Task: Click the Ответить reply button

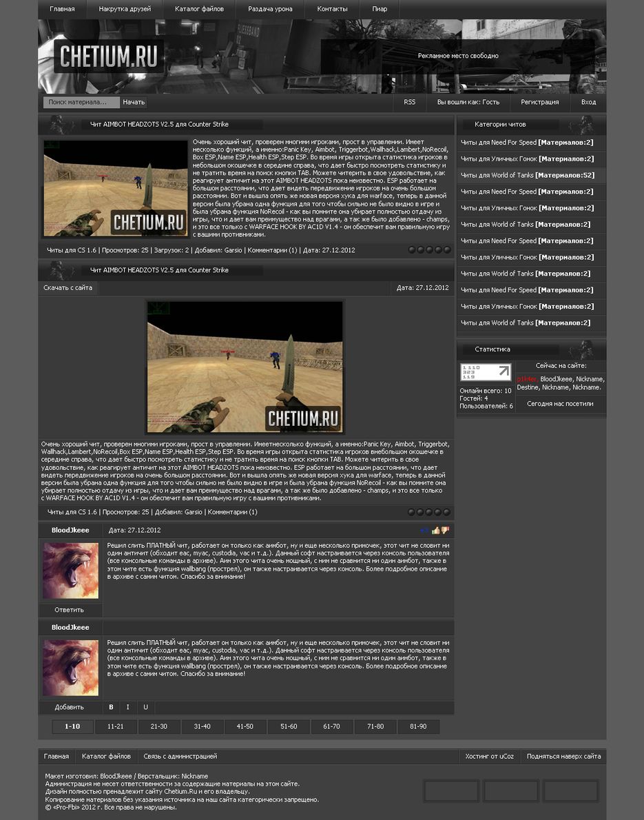Action: point(70,610)
